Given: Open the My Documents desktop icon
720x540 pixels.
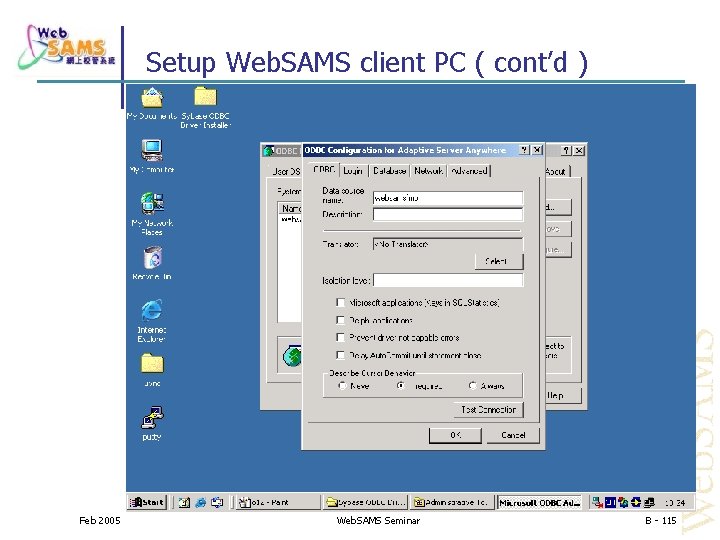Looking at the screenshot, I should pyautogui.click(x=152, y=103).
